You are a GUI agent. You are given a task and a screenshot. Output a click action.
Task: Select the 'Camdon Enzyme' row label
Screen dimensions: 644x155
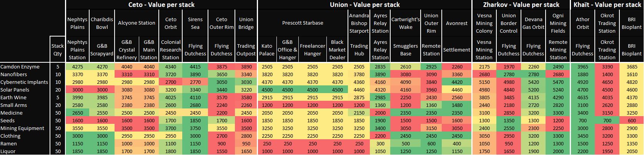[20, 67]
